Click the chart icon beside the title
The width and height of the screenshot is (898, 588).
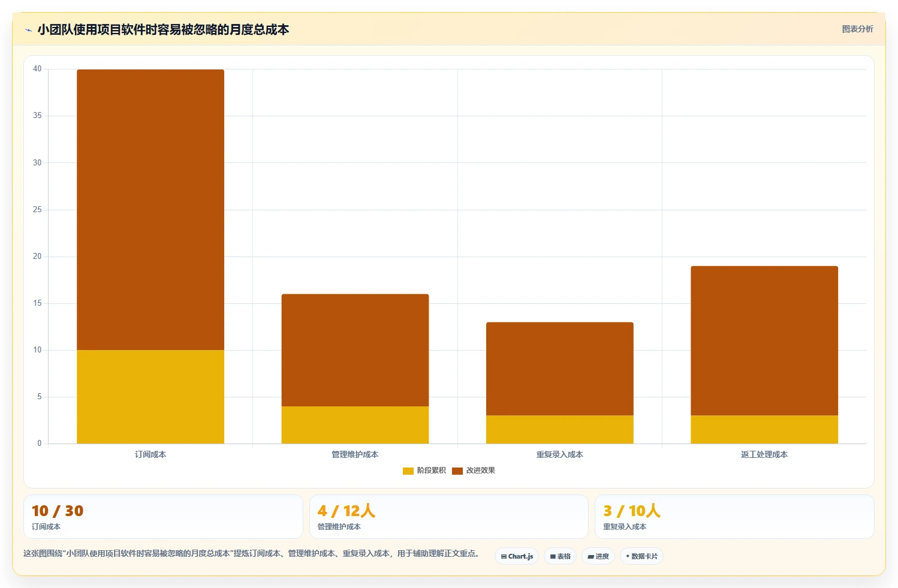(28, 30)
